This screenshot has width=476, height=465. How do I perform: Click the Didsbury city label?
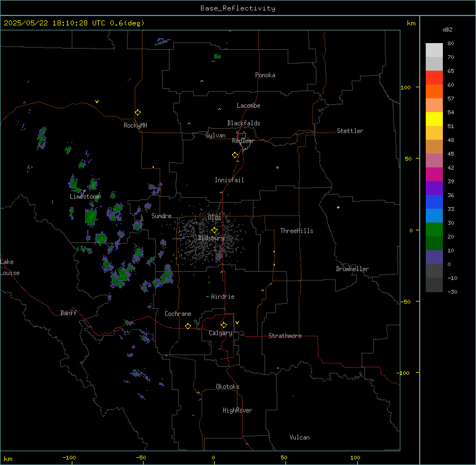click(x=211, y=238)
